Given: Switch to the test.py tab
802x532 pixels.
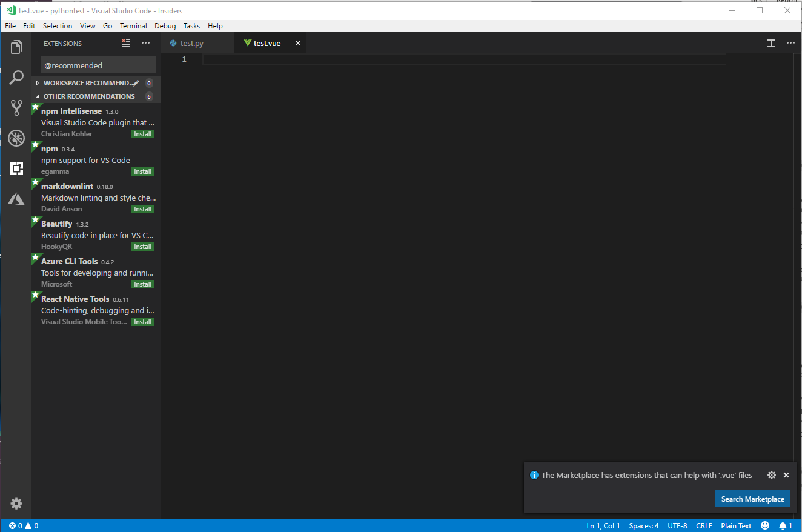Looking at the screenshot, I should pos(192,43).
